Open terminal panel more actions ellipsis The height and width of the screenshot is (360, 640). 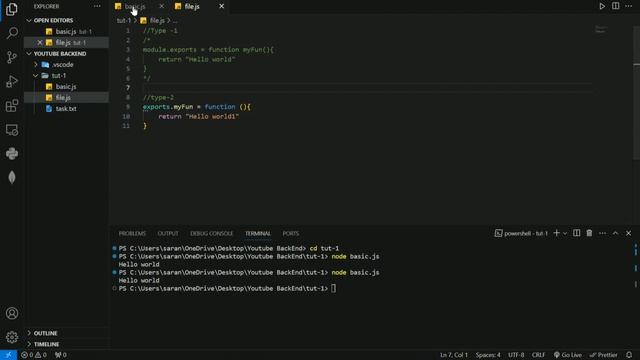(602, 233)
